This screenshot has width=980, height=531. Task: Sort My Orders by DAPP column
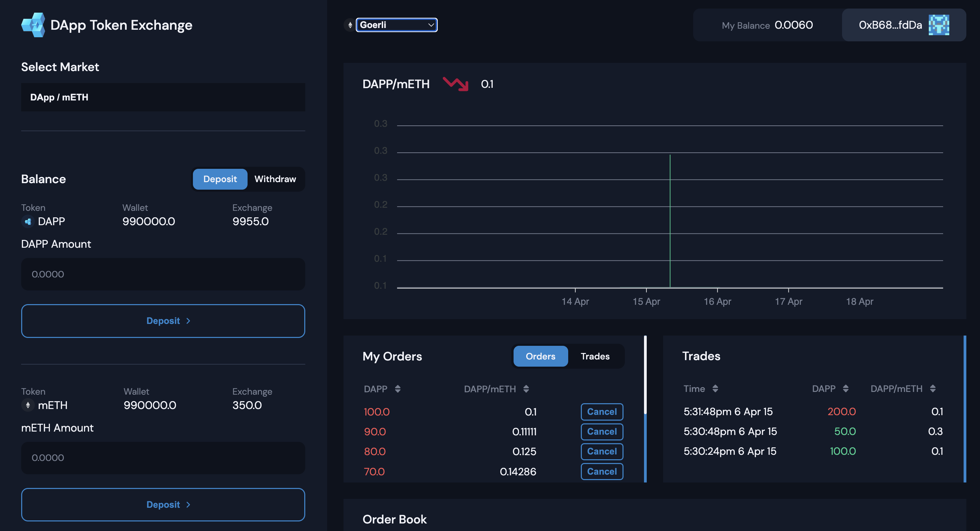[x=397, y=389]
